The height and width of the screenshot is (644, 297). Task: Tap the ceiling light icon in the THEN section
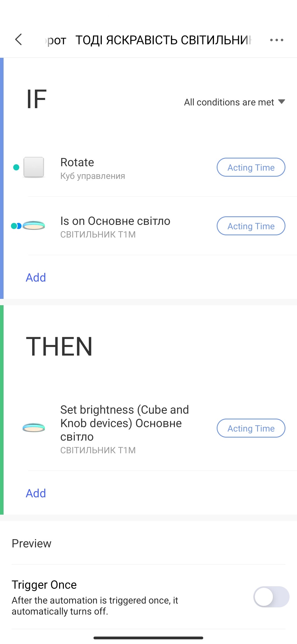(34, 428)
